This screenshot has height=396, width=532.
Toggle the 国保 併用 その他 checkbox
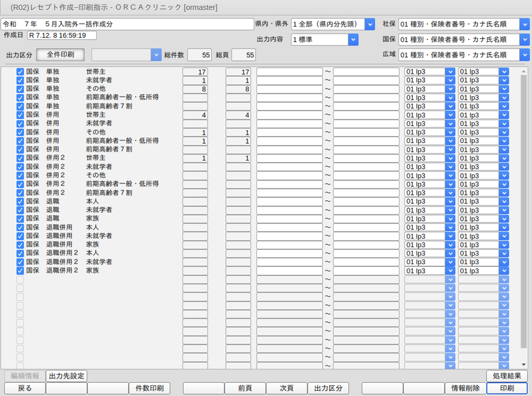[20, 132]
